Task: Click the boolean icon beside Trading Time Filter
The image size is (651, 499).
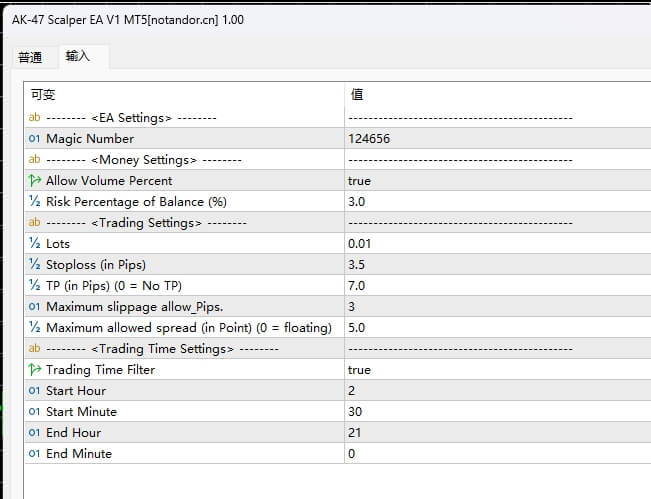Action: coord(34,369)
